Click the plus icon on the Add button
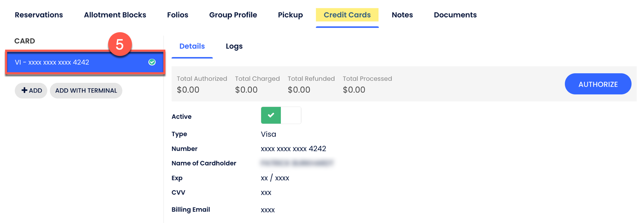 [24, 90]
